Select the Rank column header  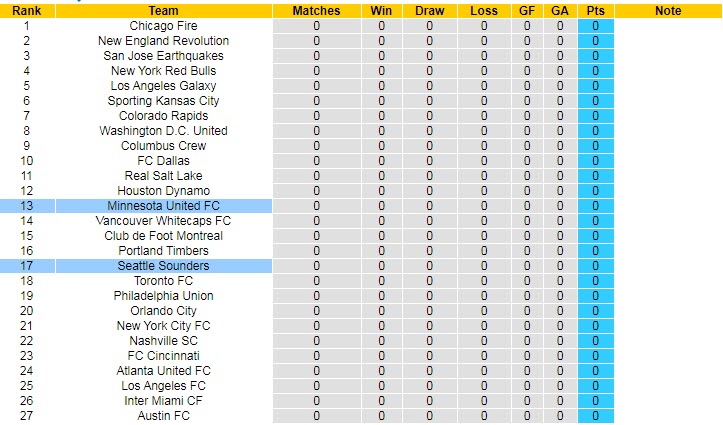coord(27,11)
